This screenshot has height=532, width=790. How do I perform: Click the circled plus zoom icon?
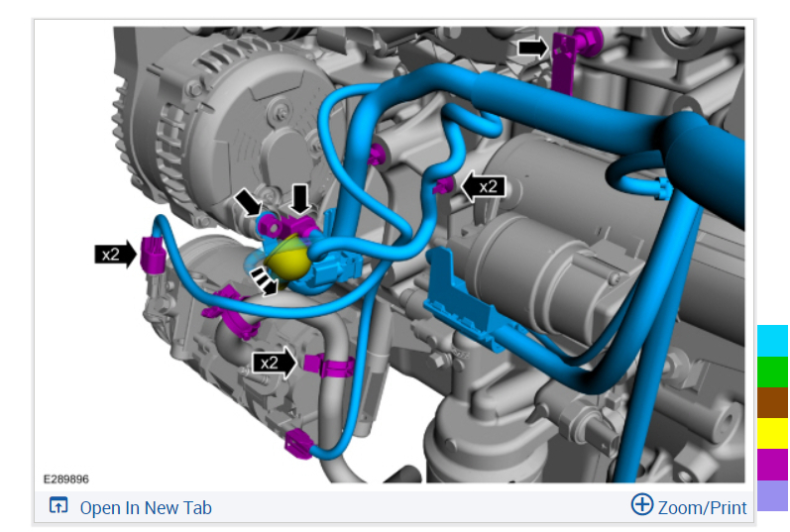(x=642, y=504)
